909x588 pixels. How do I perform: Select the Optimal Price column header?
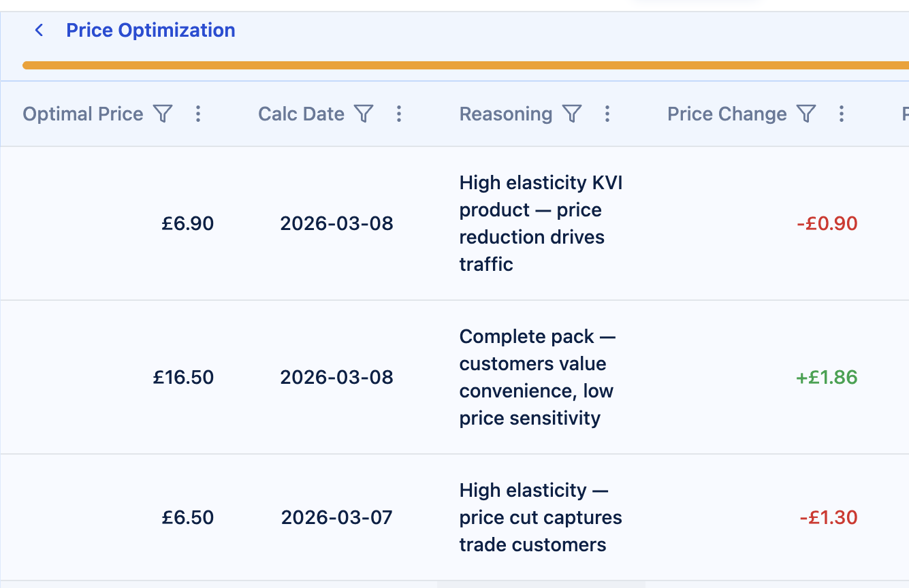82,114
